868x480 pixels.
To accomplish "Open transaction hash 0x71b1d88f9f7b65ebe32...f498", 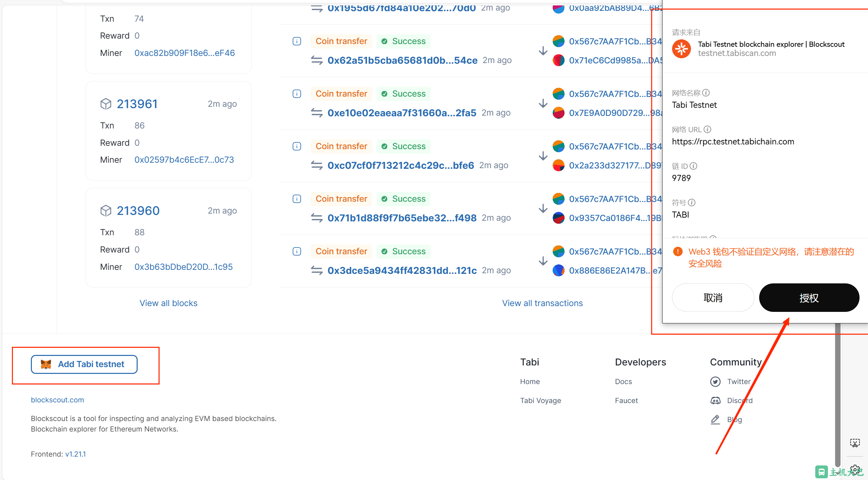I will 402,218.
